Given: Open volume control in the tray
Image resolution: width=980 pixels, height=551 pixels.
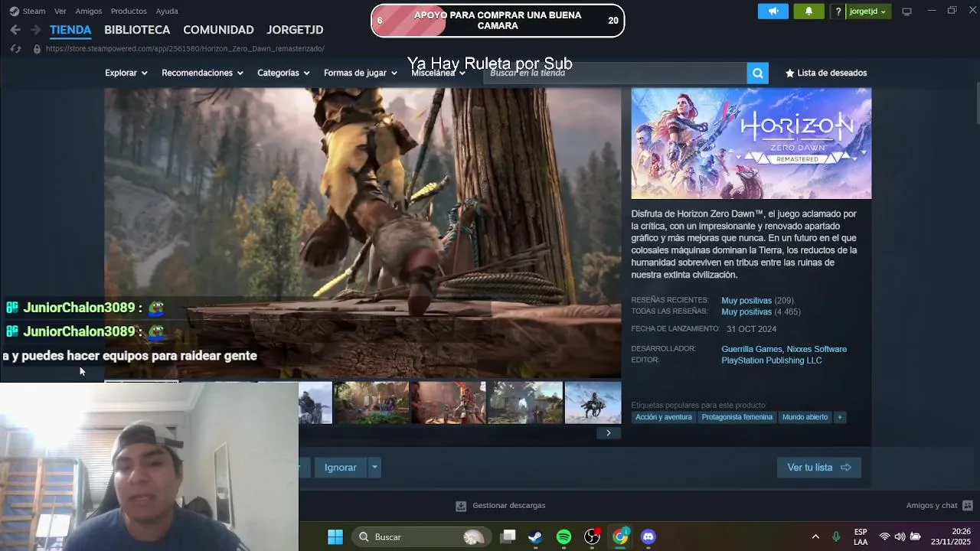Looking at the screenshot, I should tap(900, 536).
